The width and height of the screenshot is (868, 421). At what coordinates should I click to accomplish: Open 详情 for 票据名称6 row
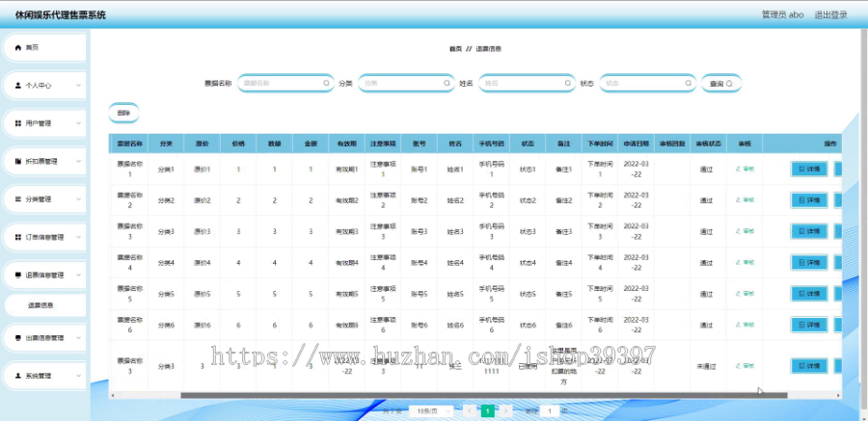809,325
